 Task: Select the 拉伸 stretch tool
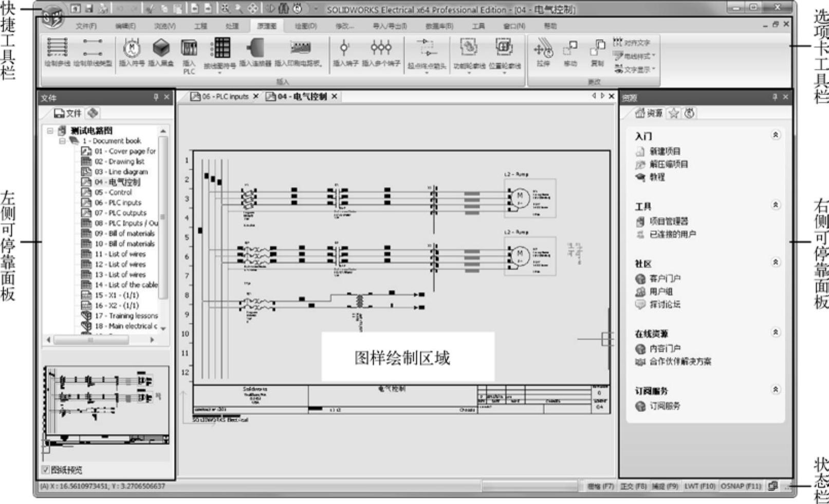point(543,53)
